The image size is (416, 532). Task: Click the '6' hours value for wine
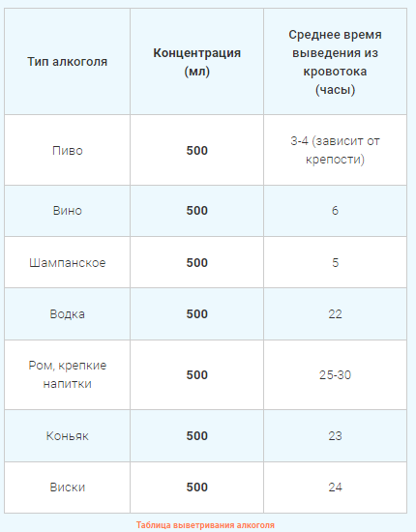pyautogui.click(x=336, y=211)
